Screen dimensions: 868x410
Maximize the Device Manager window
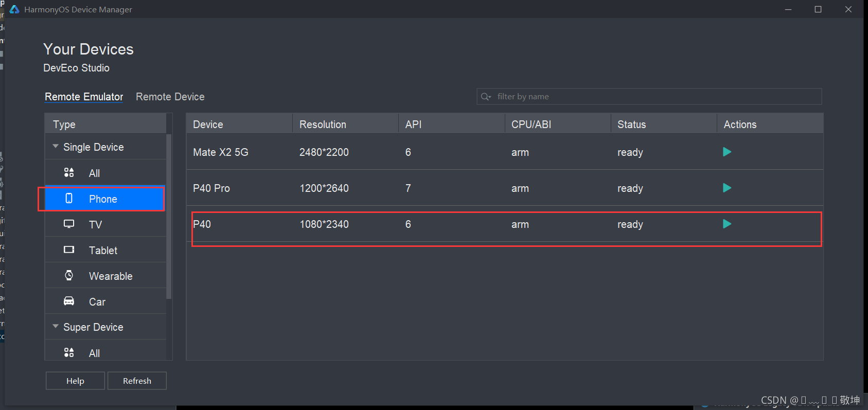click(818, 9)
